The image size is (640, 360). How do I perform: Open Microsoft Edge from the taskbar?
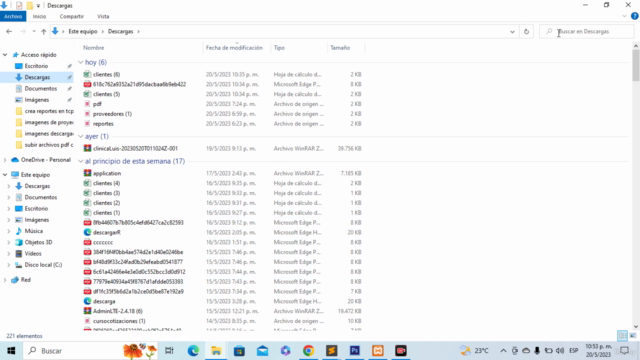point(193,351)
